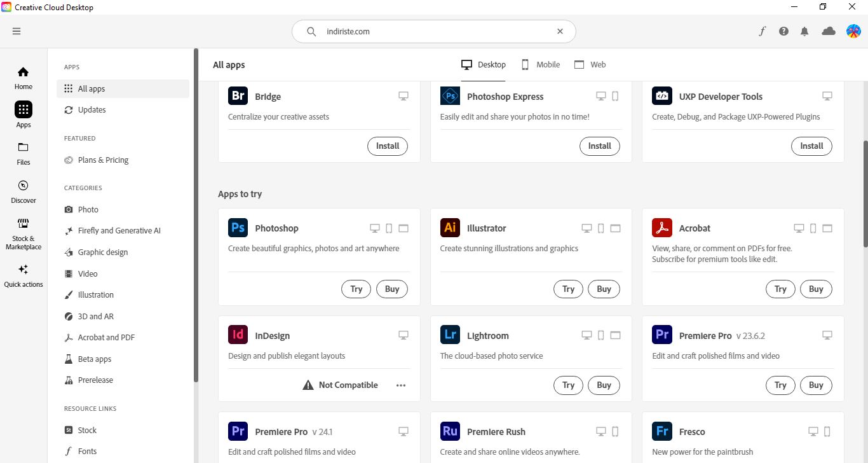Open Discover in the sidebar
Screen dimensions: 868x463
tap(24, 191)
